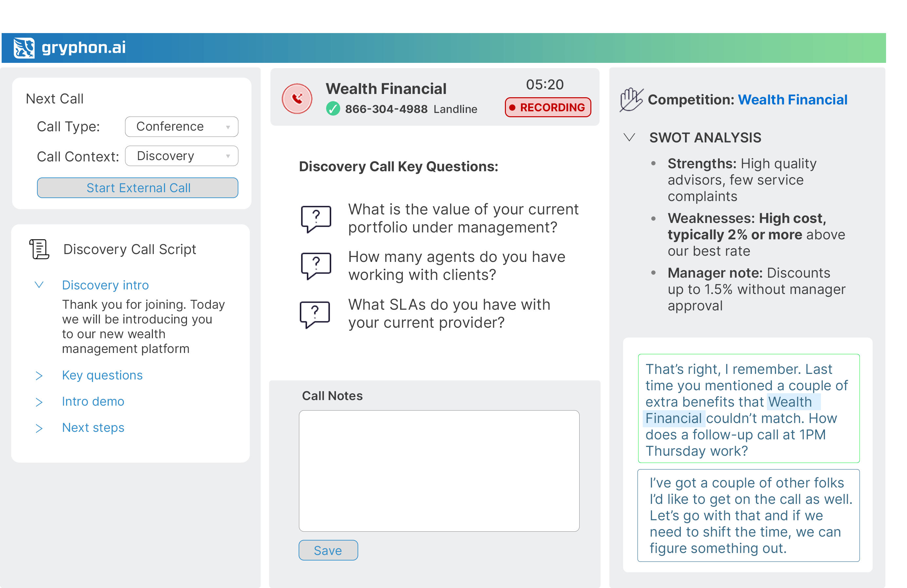Click the Strengths SWOT bullet
Viewport: 907px width, 588px height.
pyautogui.click(x=742, y=180)
